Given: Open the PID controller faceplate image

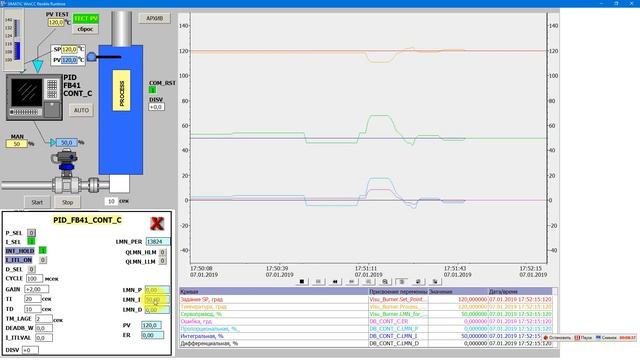Looking at the screenshot, I should coord(34,97).
